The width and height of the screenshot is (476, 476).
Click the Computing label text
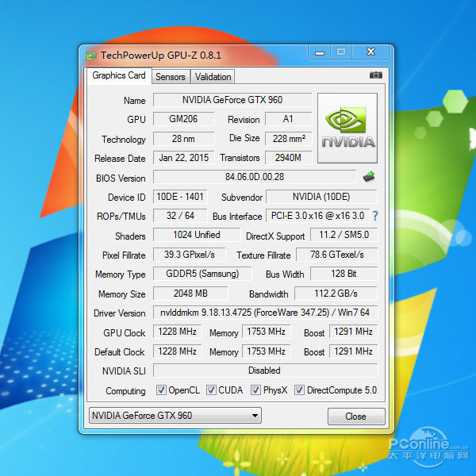click(x=125, y=390)
